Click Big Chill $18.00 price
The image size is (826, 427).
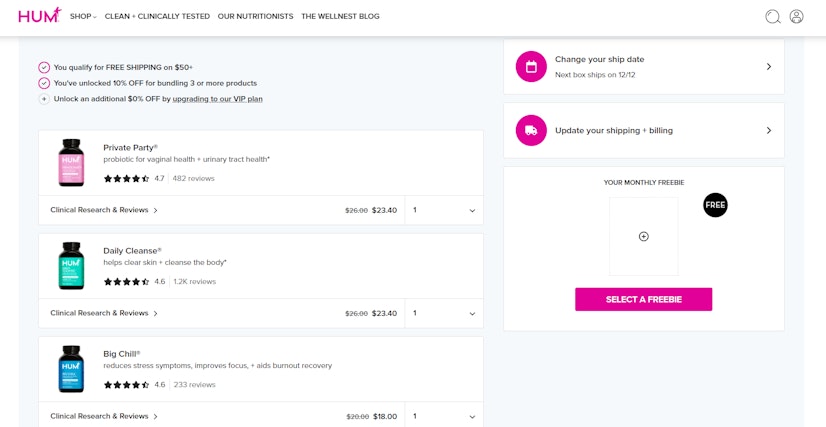pos(385,416)
